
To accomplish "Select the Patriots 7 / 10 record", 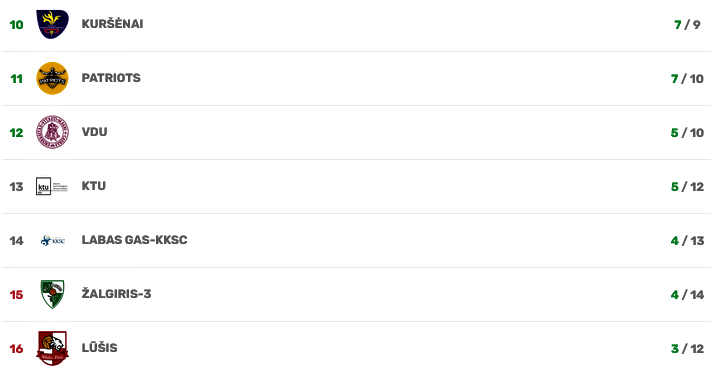I will pyautogui.click(x=687, y=79).
